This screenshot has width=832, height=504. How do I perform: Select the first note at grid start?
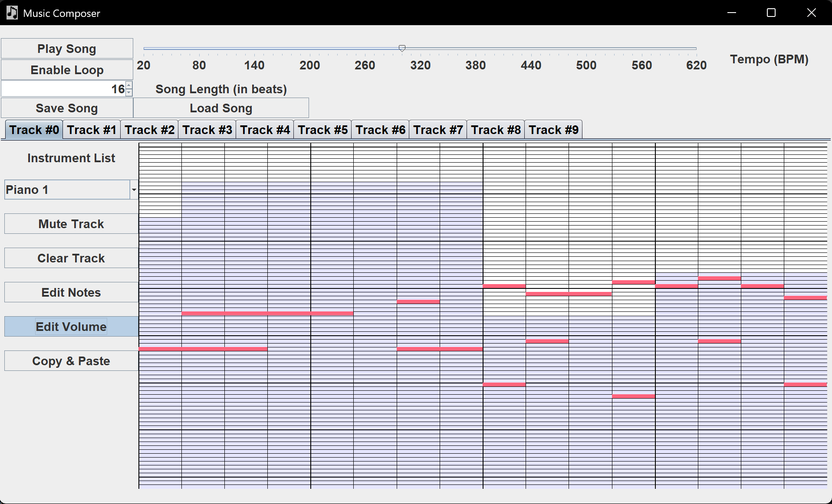(203, 349)
